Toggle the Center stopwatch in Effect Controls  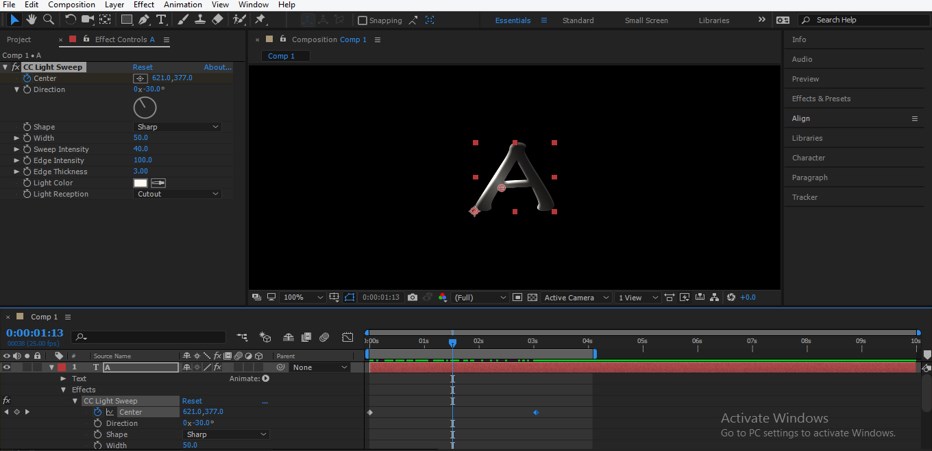(26, 78)
